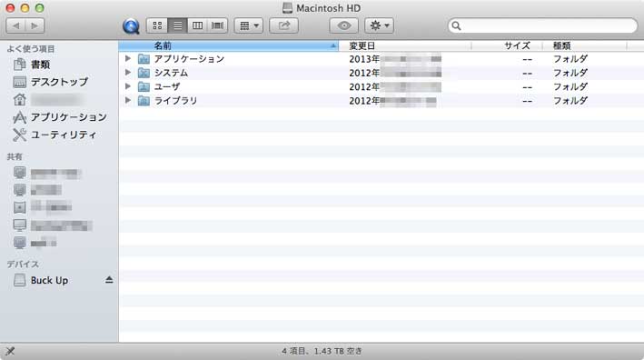Switch to column view
Image resolution: width=644 pixels, height=360 pixels.
click(197, 25)
